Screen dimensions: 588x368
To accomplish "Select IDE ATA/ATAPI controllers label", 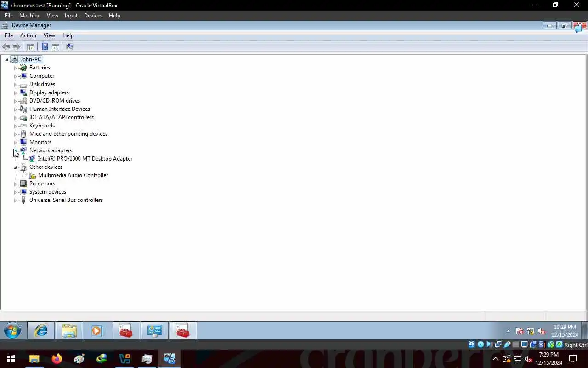I will click(62, 117).
